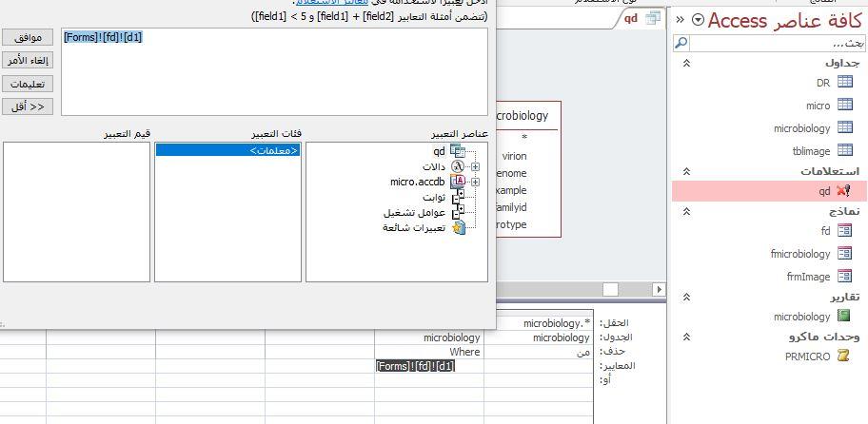Click the frmImage form icon
Image resolution: width=868 pixels, height=424 pixels.
click(x=844, y=276)
